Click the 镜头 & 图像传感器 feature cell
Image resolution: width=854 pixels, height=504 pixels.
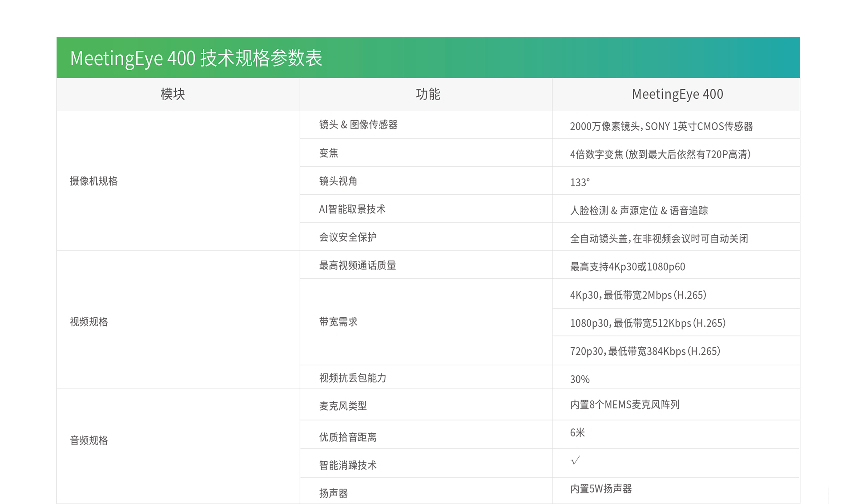[358, 125]
